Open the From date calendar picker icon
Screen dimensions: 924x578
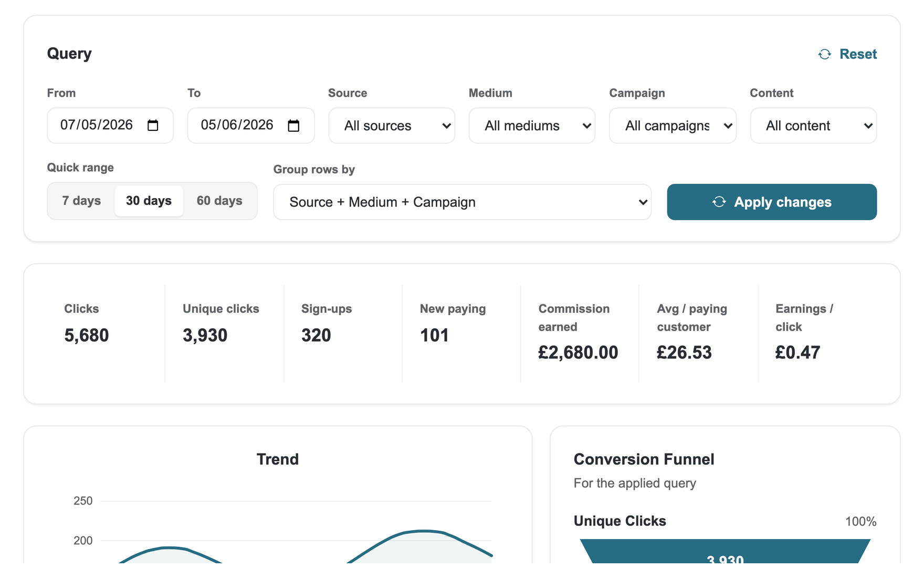click(x=153, y=126)
